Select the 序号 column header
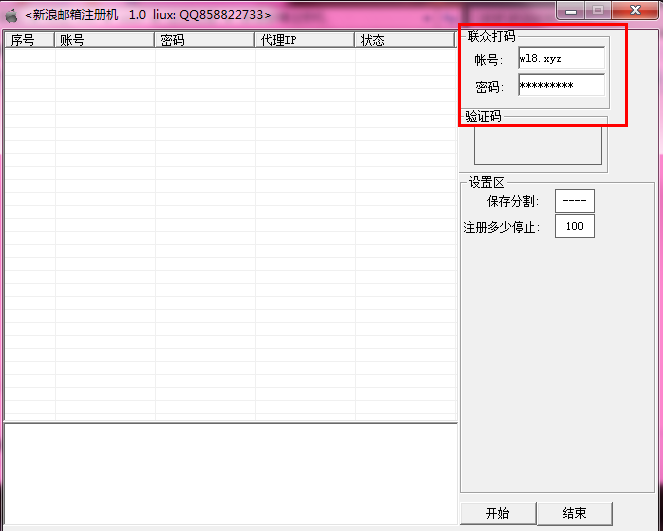 click(x=29, y=40)
